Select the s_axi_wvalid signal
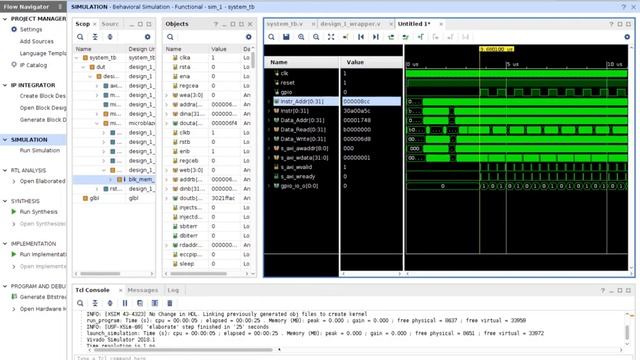Image resolution: width=640 pixels, height=360 pixels. pos(296,167)
